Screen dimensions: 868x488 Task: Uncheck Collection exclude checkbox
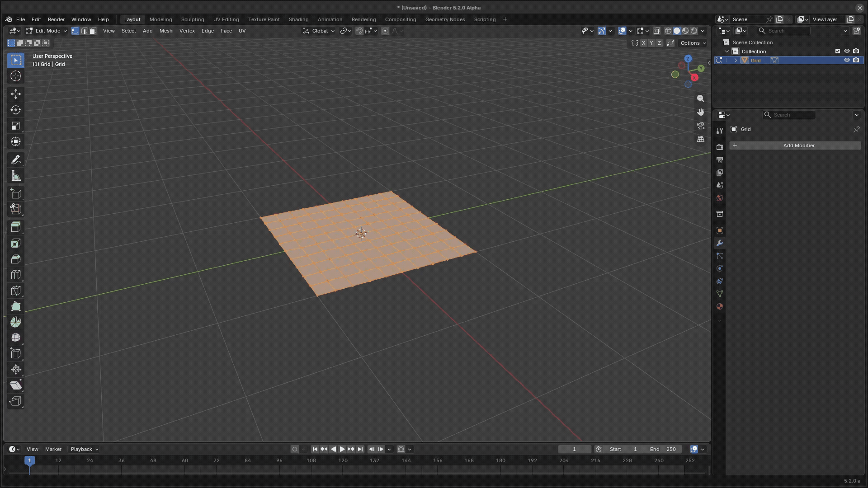point(838,51)
